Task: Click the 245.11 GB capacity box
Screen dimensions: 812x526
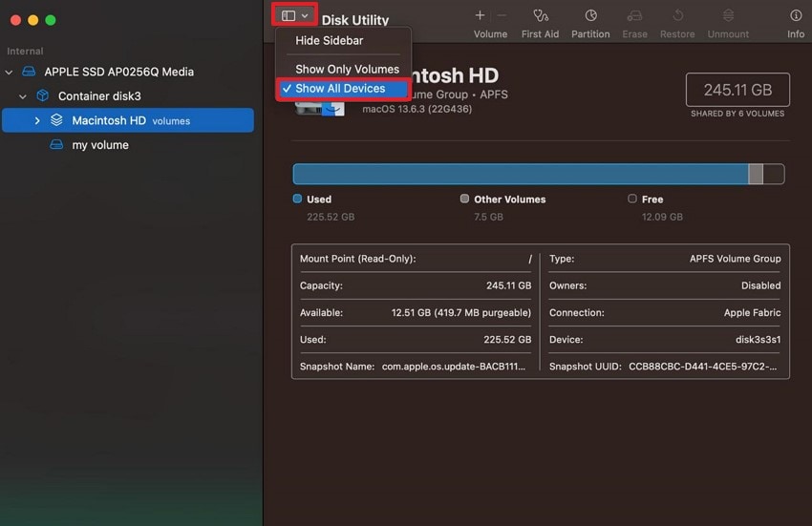Action: point(737,90)
